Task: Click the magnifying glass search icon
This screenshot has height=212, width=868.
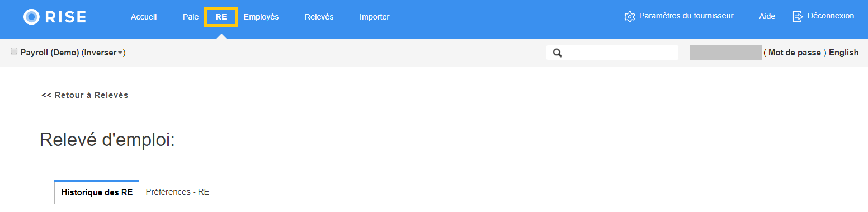Action: (x=557, y=53)
